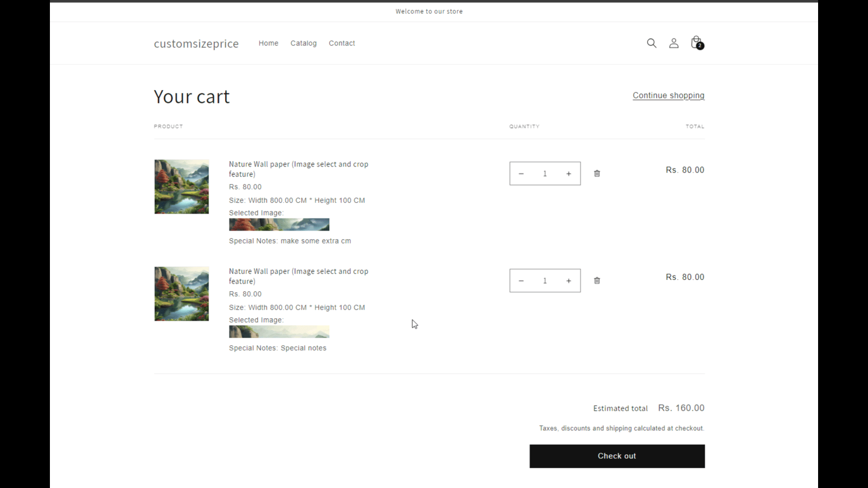Image resolution: width=868 pixels, height=488 pixels.
Task: Open the cart bag icon showing 2 items
Action: pos(695,43)
